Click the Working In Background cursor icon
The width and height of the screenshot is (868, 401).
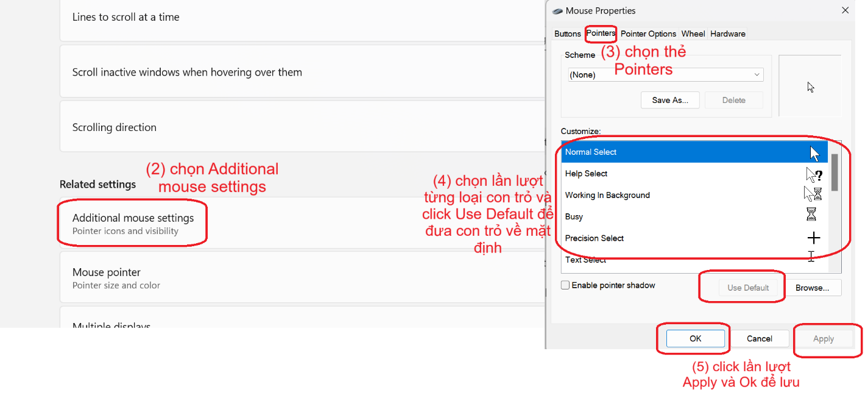tap(813, 194)
